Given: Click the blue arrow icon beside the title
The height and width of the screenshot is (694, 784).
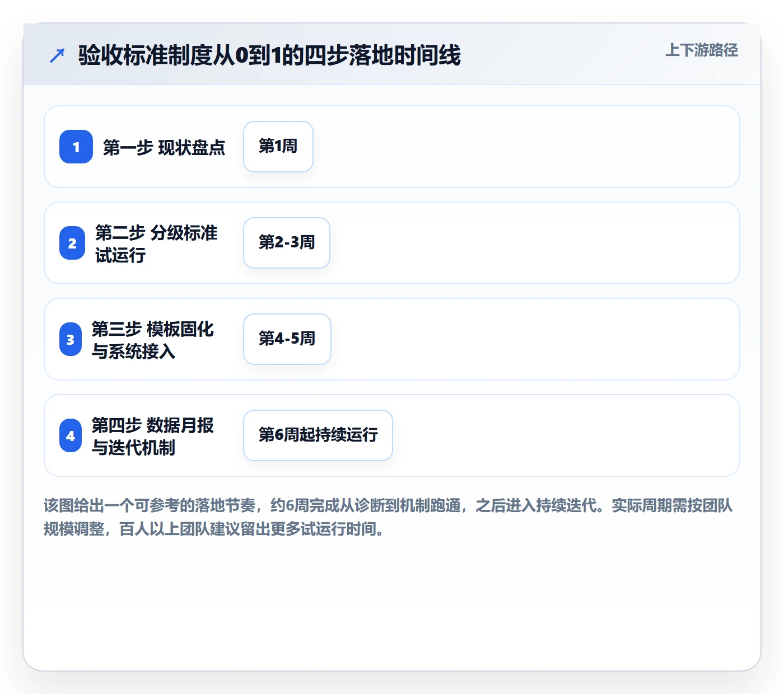Looking at the screenshot, I should point(57,55).
